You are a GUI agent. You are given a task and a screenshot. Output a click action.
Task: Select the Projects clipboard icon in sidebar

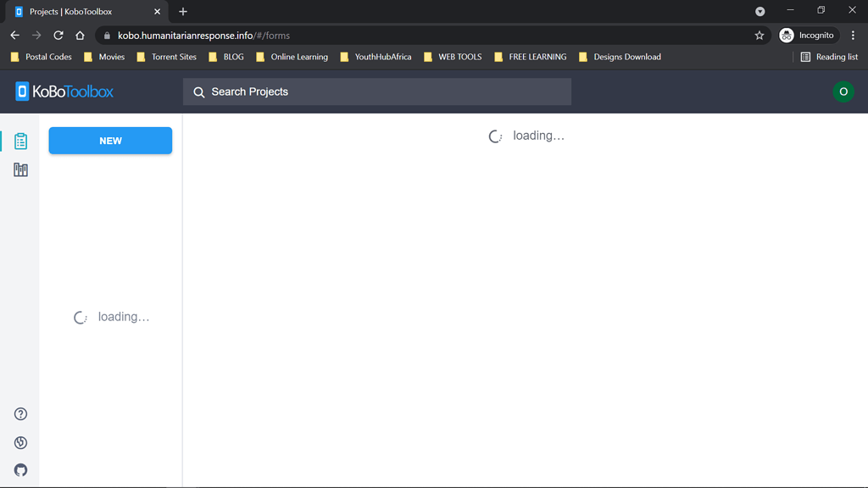pos(19,141)
